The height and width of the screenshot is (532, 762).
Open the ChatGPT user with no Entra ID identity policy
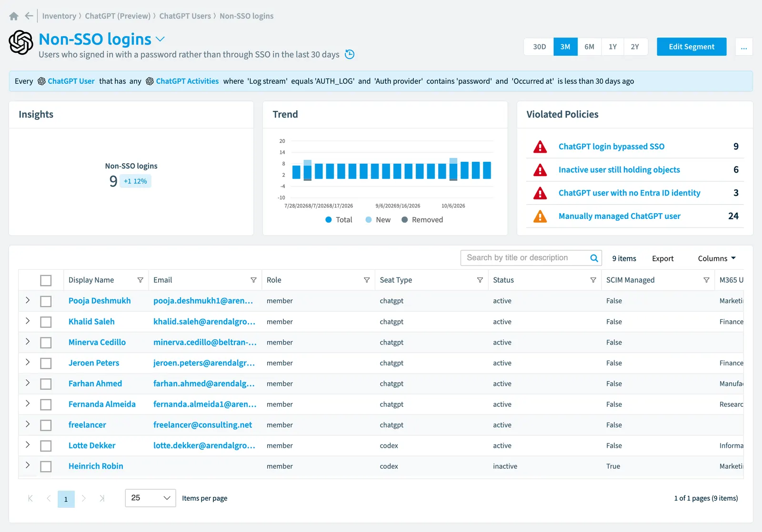(629, 193)
